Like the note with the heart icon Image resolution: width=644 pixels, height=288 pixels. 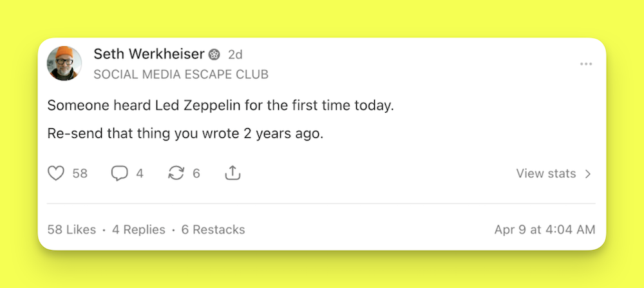[x=57, y=173]
